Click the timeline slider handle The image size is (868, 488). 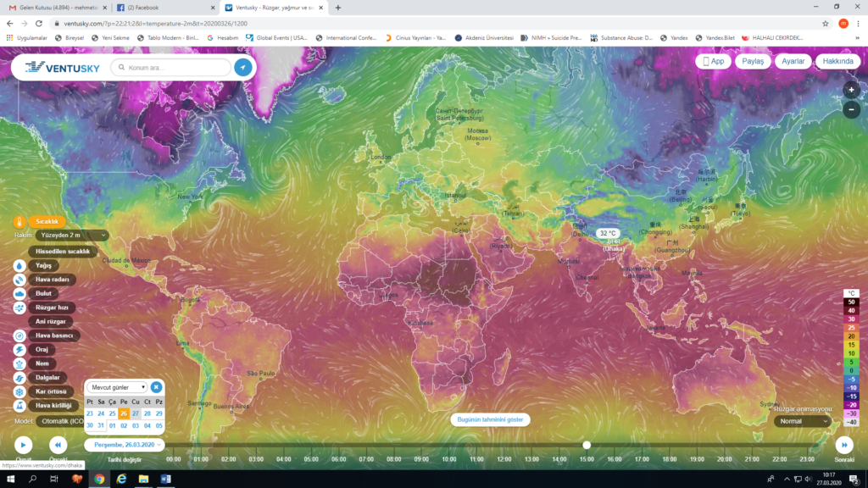(x=587, y=445)
